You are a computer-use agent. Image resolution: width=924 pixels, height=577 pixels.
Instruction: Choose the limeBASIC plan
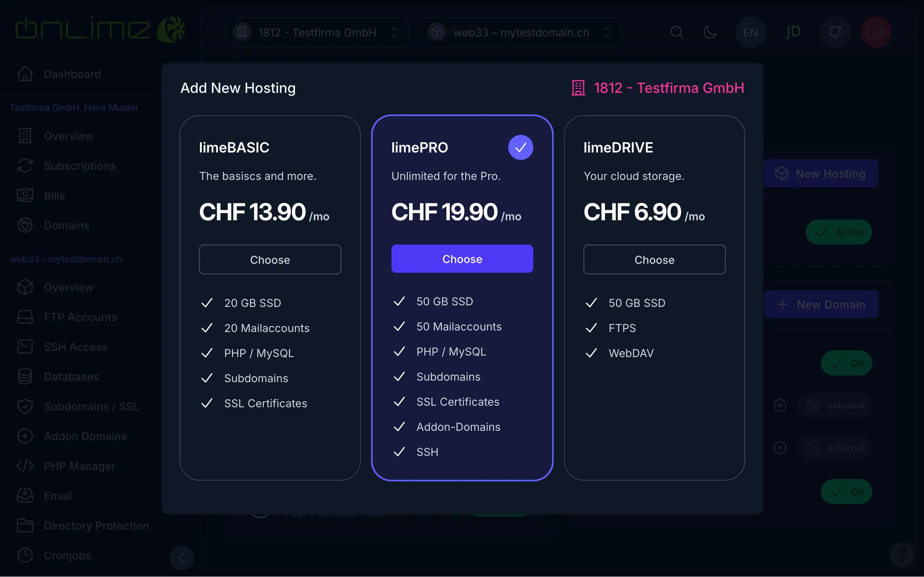(x=270, y=259)
